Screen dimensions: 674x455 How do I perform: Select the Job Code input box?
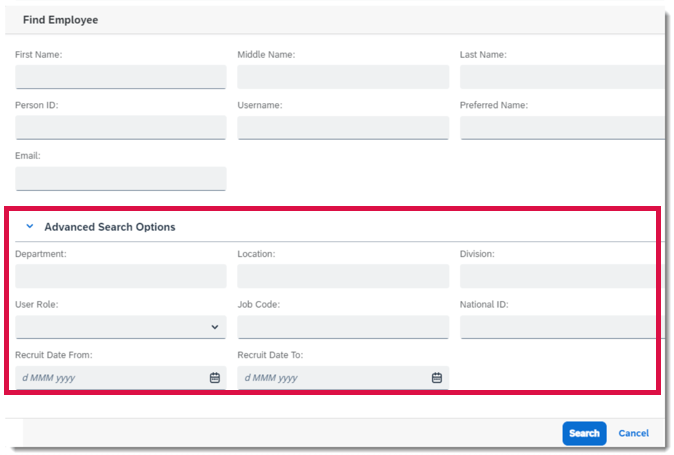342,327
